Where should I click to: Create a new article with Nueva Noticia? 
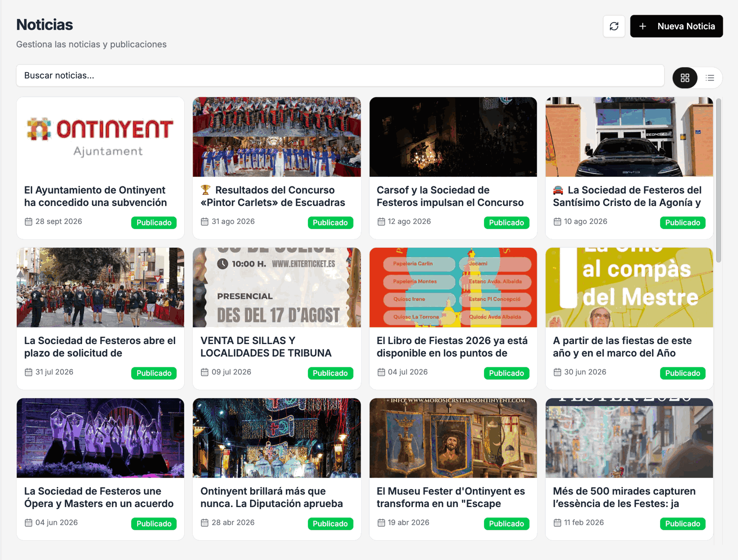(x=676, y=26)
